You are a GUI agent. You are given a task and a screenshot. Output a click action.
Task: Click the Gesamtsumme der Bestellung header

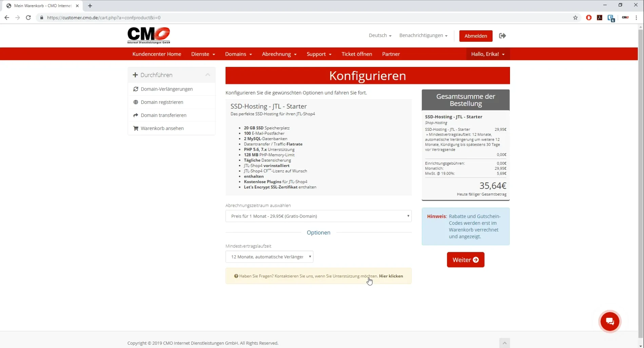coord(465,100)
